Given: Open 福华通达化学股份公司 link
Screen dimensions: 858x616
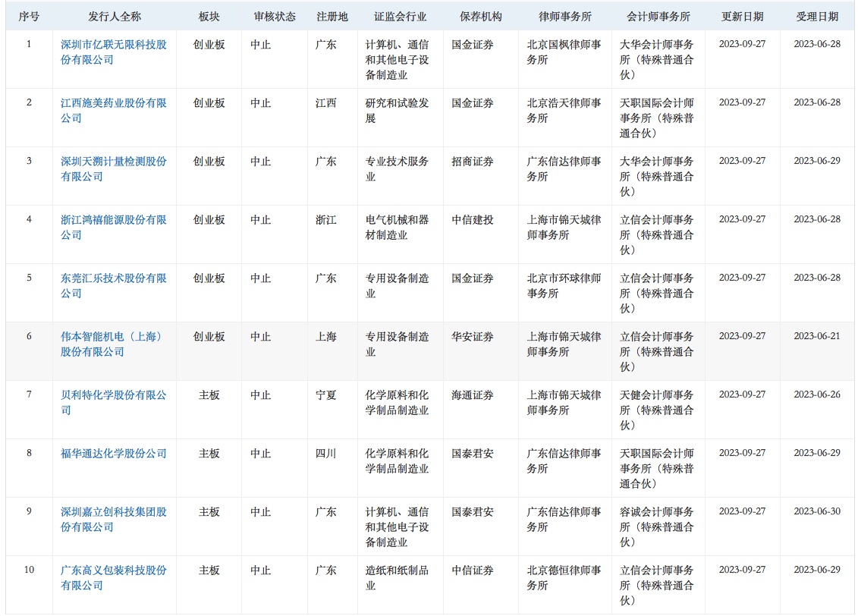Looking at the screenshot, I should pyautogui.click(x=113, y=454).
